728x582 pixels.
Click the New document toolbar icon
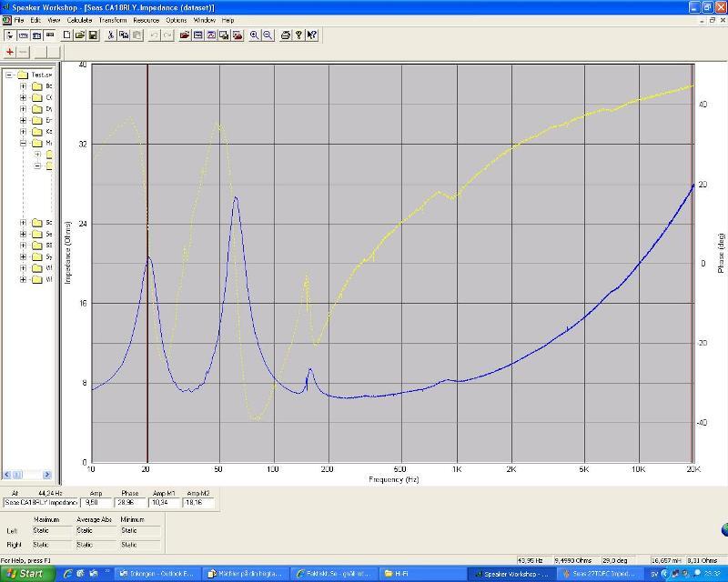(x=66, y=35)
